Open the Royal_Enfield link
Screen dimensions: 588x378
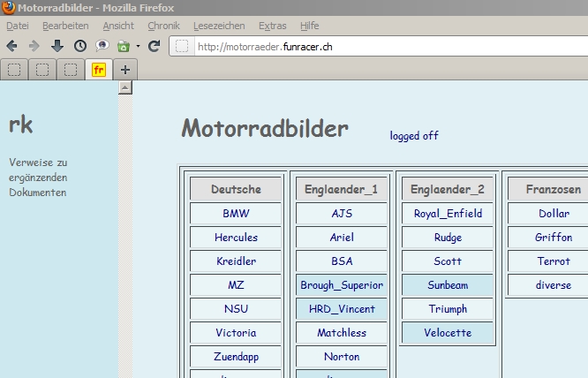[448, 214]
